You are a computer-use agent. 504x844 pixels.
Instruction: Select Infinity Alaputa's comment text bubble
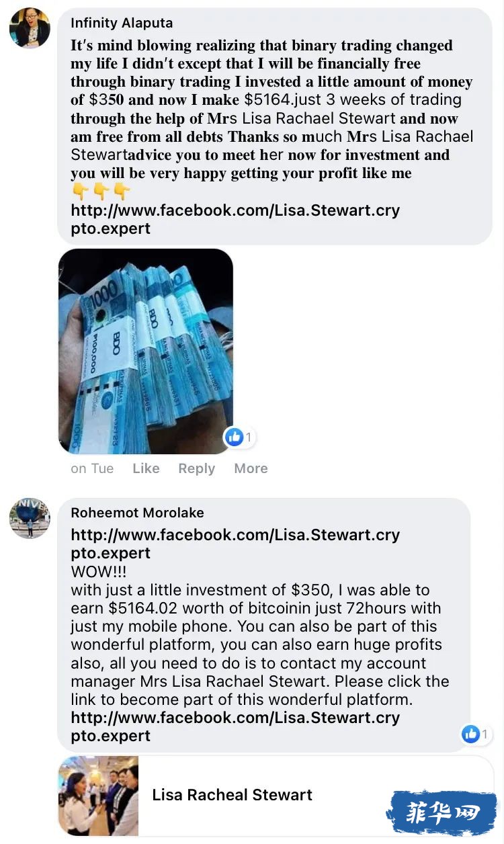click(275, 126)
